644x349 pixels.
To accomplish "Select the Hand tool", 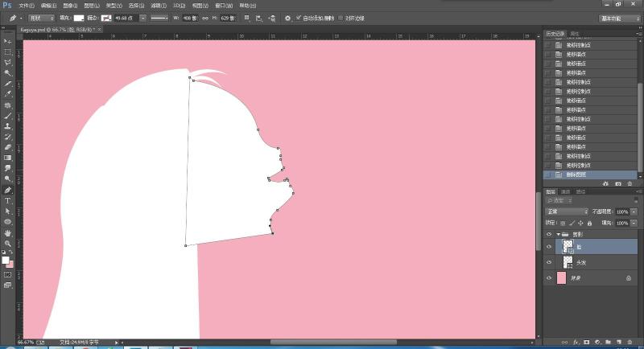I will pos(7,233).
